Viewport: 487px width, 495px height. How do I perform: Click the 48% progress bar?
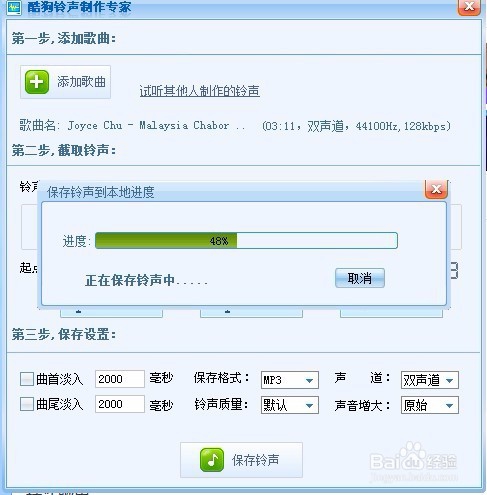[246, 241]
